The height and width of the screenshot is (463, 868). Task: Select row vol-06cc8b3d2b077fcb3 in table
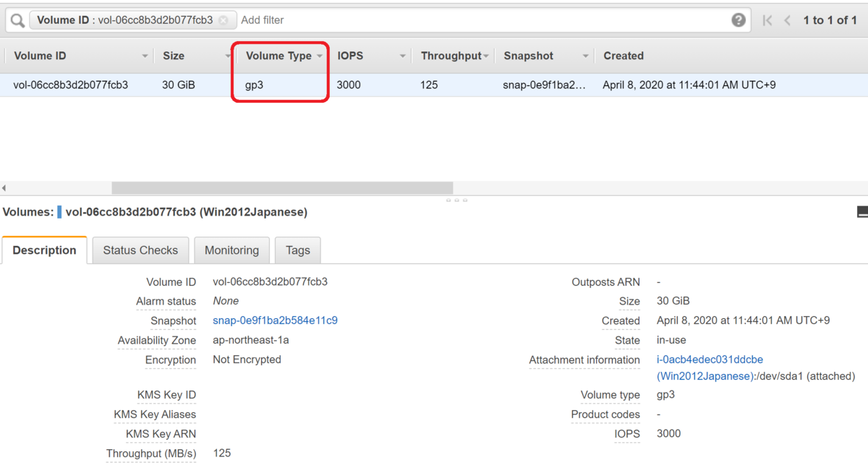(434, 85)
